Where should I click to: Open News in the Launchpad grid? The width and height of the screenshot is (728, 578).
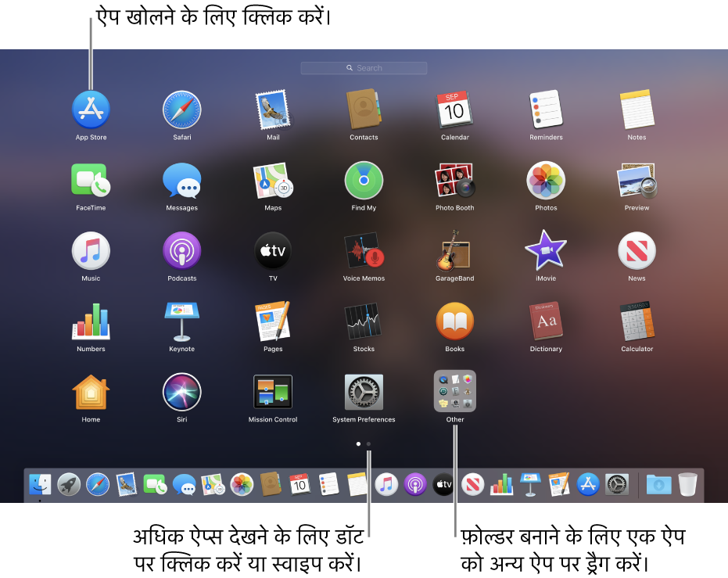pyautogui.click(x=637, y=251)
